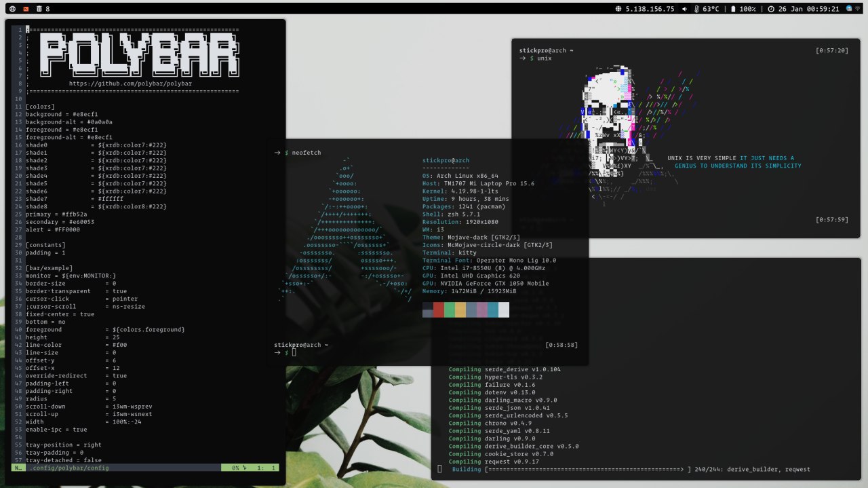Place cursor on primary = #ffb52a line
Viewport: 868px width, 488px height.
click(x=56, y=214)
